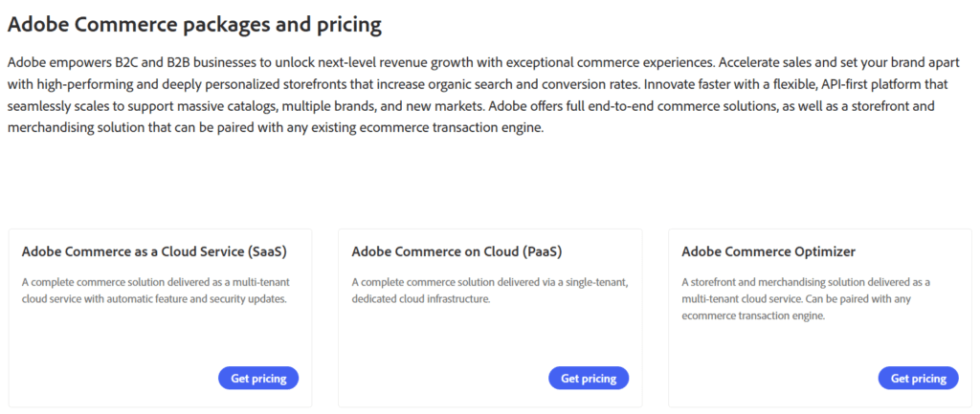The height and width of the screenshot is (414, 980).
Task: Get pricing for Adobe Commerce on Cloud (PaaS)
Action: point(589,379)
